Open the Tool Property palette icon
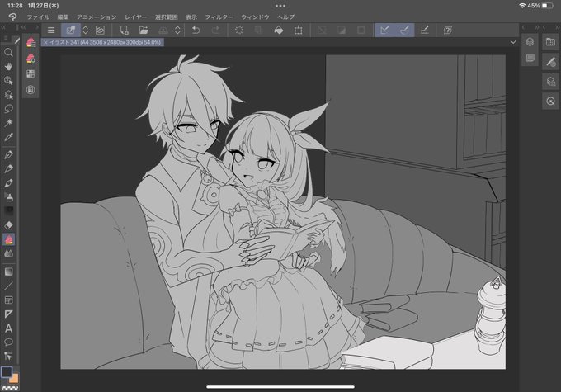This screenshot has width=561, height=392. [31, 58]
